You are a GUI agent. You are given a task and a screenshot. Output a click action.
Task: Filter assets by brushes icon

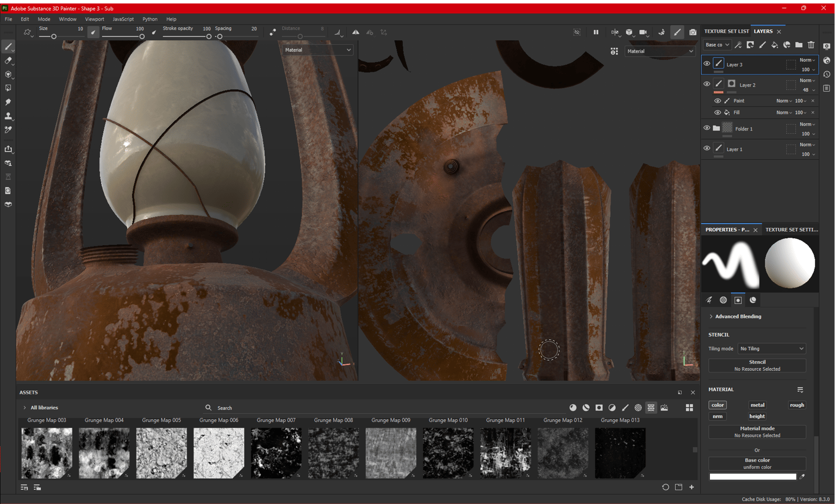(x=625, y=407)
